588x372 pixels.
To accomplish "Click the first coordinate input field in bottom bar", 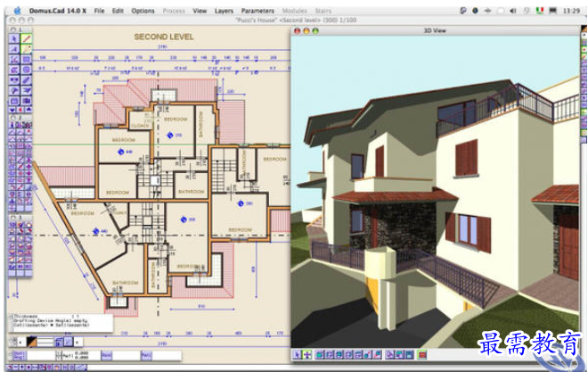I will 40,355.
